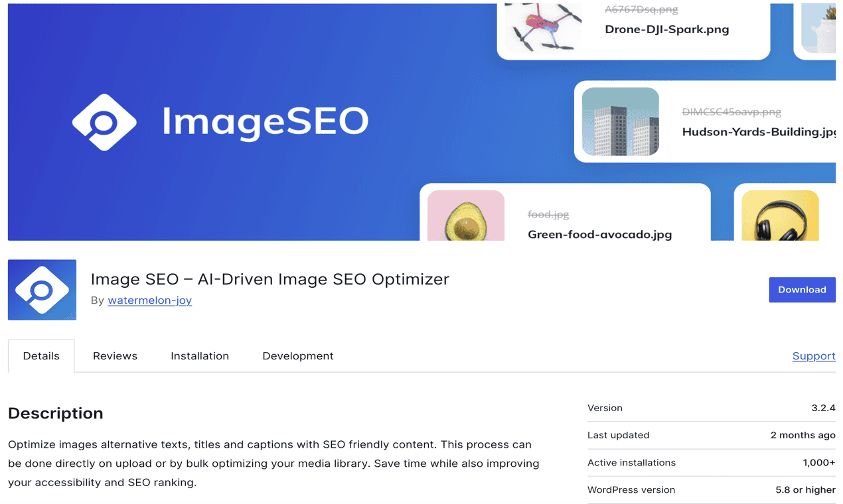843x504 pixels.
Task: Click the drone image thumbnail in the banner
Action: click(x=544, y=27)
